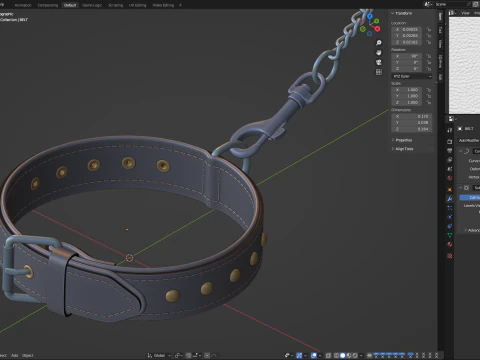Open the Output properties printer icon
Image resolution: width=480 pixels, height=360 pixels.
[x=450, y=151]
